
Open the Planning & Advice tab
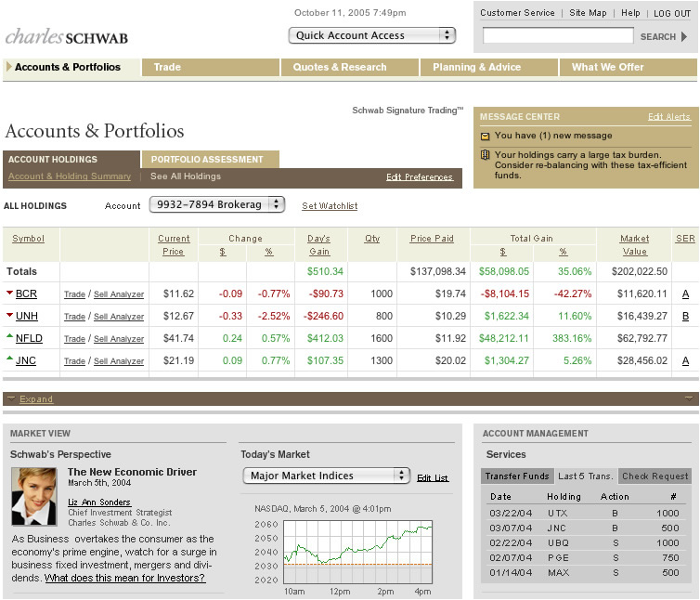click(489, 68)
